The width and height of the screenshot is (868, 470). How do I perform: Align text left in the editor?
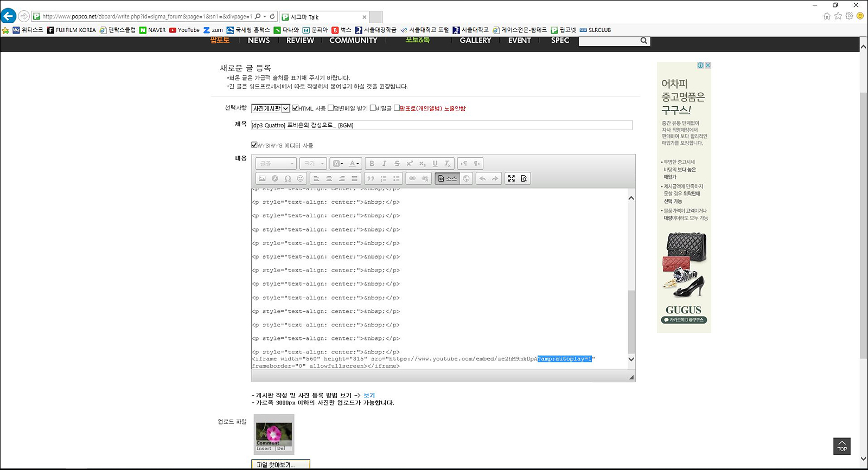(316, 178)
